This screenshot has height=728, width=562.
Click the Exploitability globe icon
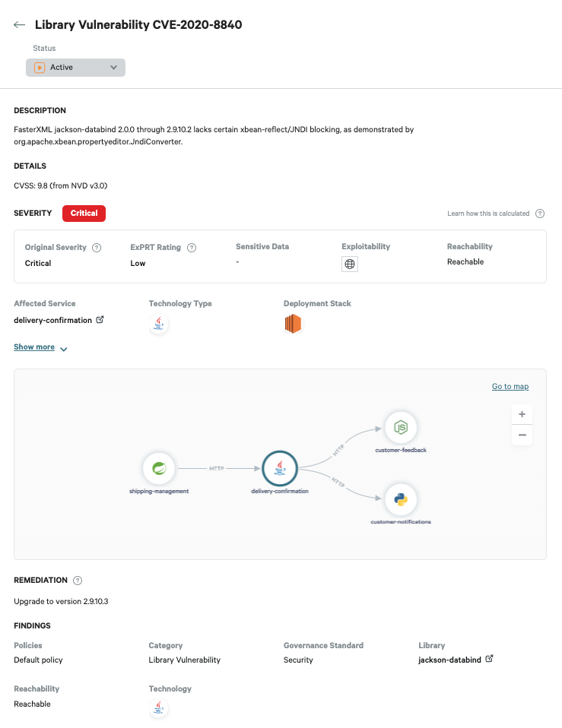click(350, 264)
